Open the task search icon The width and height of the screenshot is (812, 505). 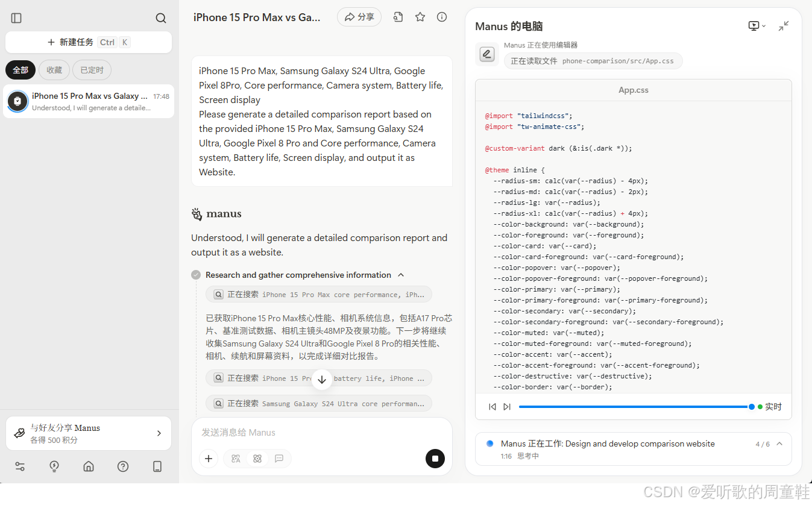pyautogui.click(x=161, y=18)
